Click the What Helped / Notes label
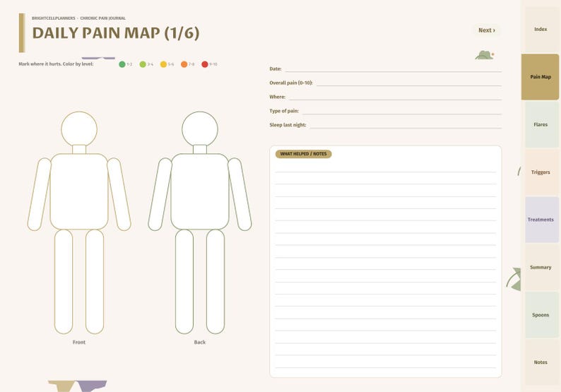561x392 pixels. (x=303, y=154)
